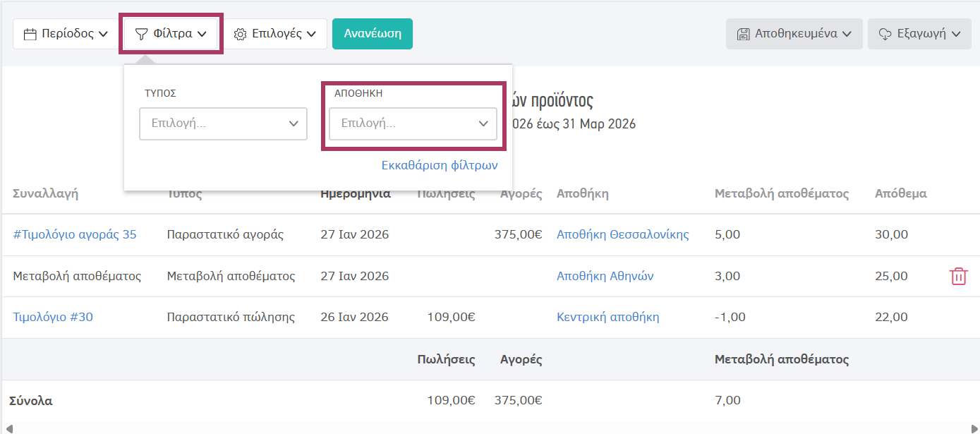Open Αποθήκη Αθηνών warehouse link
This screenshot has height=434, width=980.
(x=605, y=276)
